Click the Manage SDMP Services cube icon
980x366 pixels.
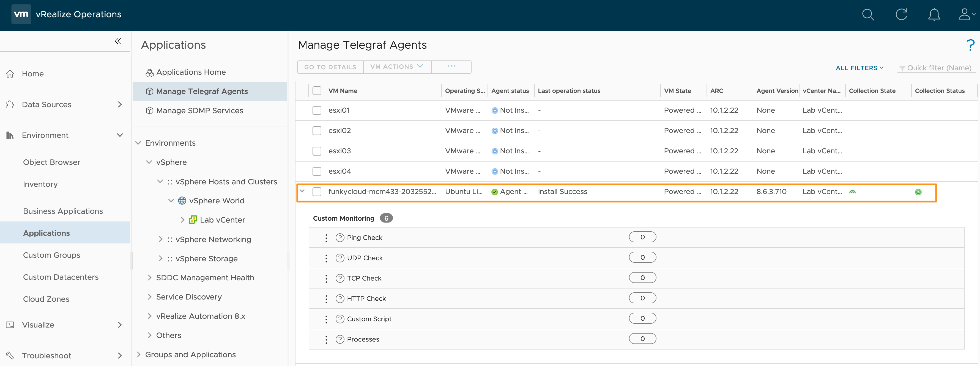tap(149, 111)
